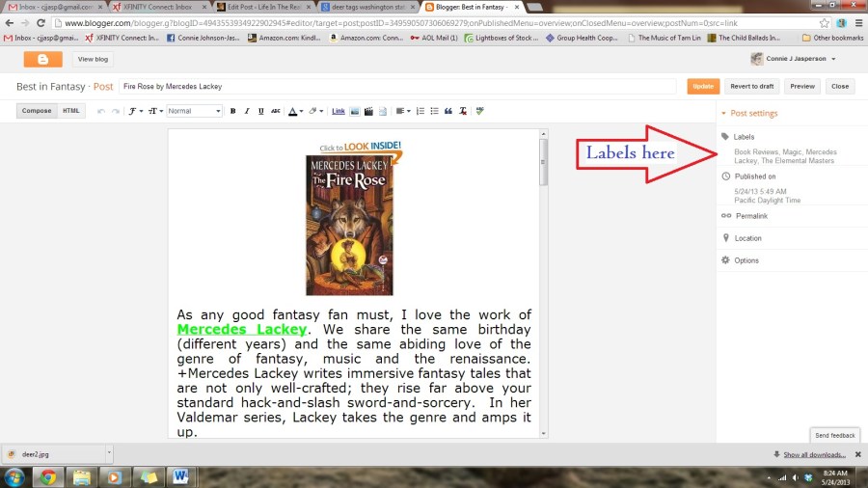This screenshot has width=868, height=488.
Task: Switch the editor to HTML mode
Action: point(71,111)
